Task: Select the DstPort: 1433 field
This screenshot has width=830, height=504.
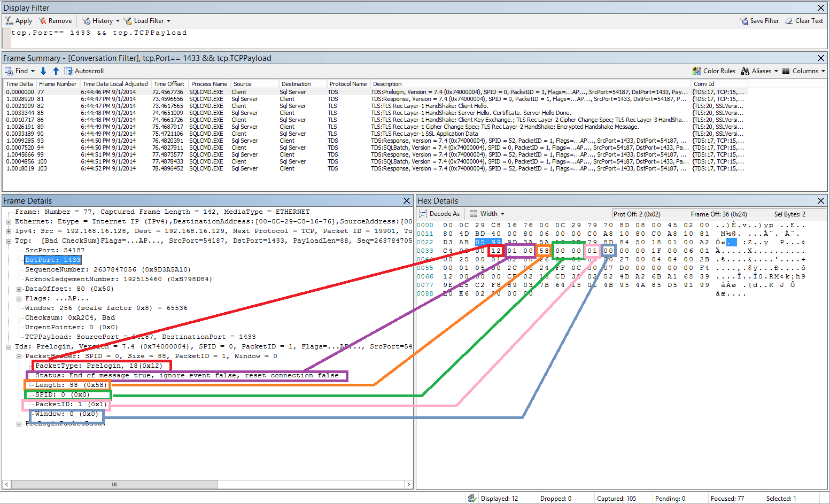Action: point(52,259)
